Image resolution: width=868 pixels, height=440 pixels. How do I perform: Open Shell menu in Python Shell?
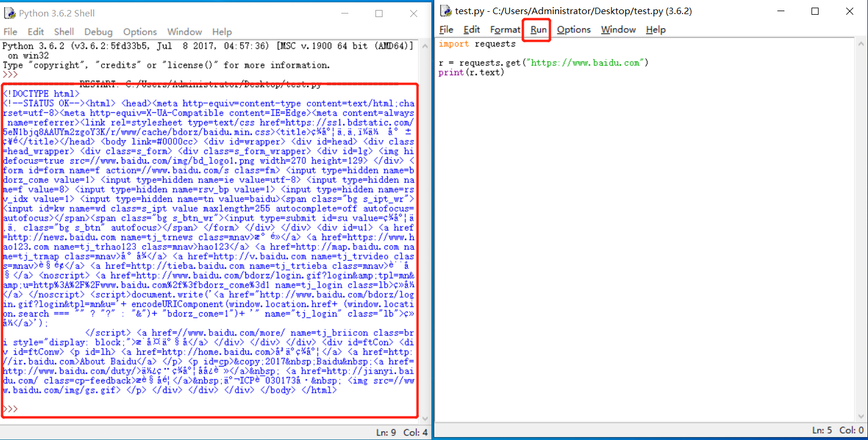pos(64,32)
